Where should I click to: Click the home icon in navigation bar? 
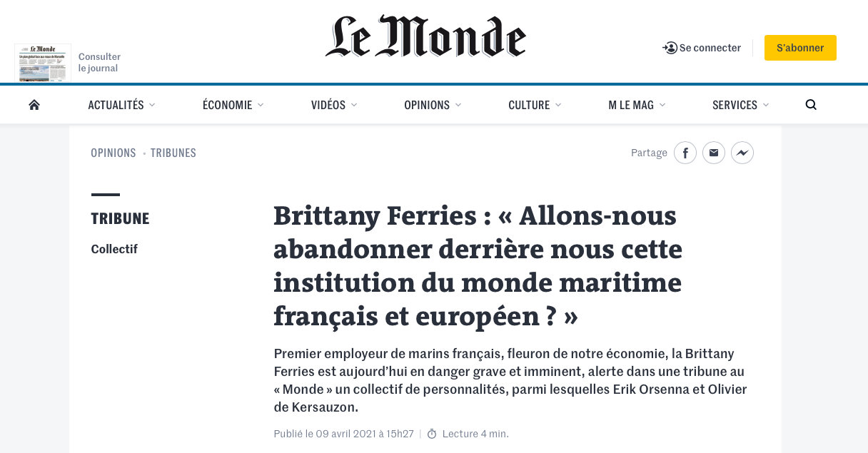pyautogui.click(x=34, y=105)
